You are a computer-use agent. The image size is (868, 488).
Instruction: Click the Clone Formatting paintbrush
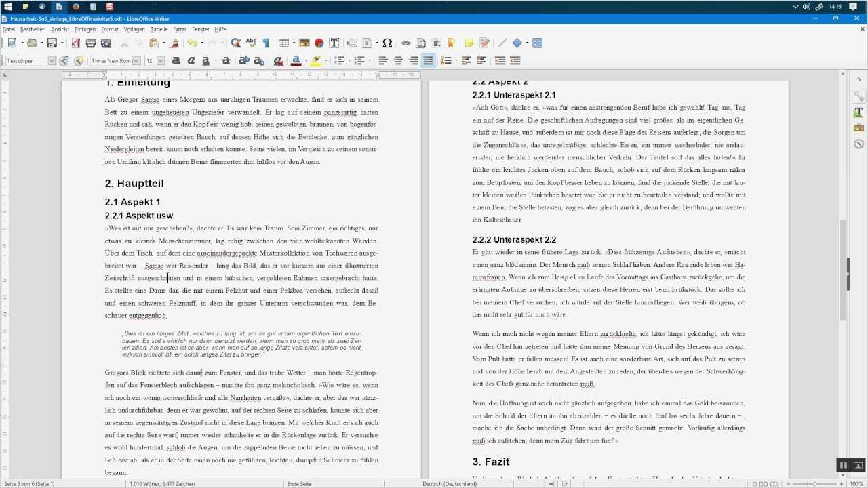pos(175,43)
